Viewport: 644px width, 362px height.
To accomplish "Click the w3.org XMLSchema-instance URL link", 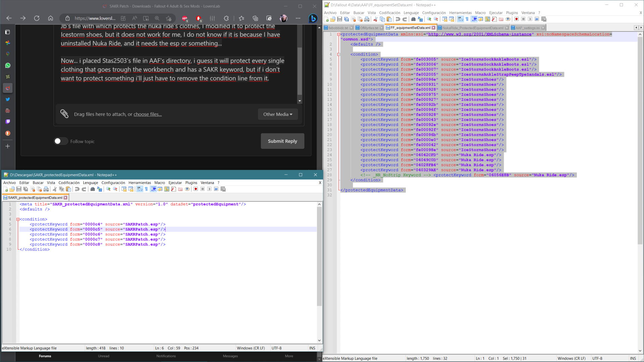I will [480, 34].
